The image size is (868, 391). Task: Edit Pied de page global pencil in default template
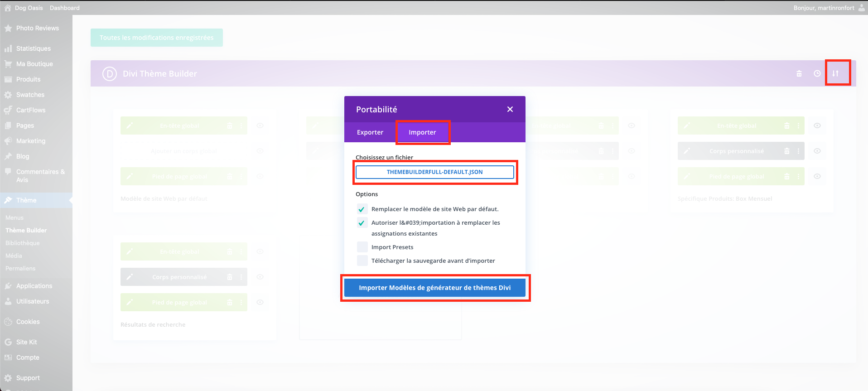coord(130,176)
